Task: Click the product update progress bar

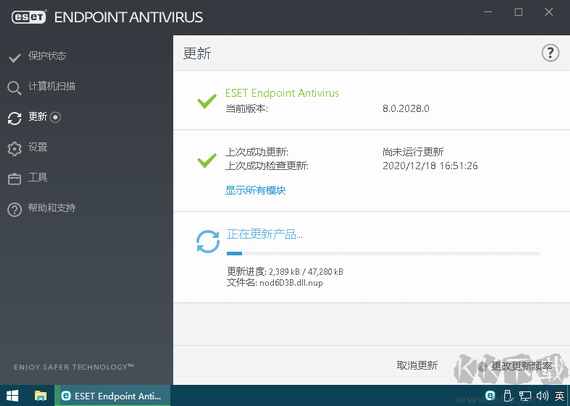Action: (x=384, y=253)
